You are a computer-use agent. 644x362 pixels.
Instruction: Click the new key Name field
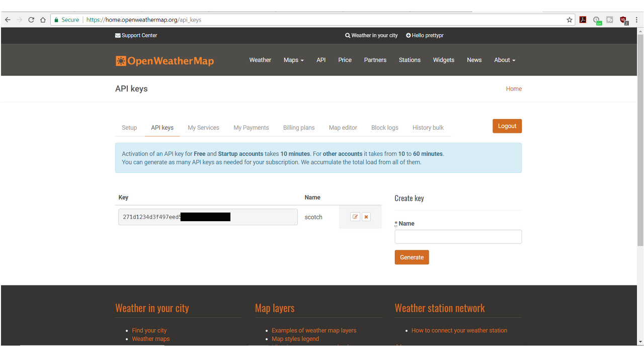pyautogui.click(x=458, y=237)
